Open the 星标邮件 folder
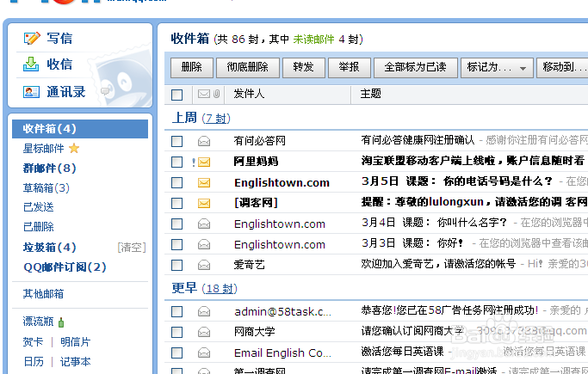 point(44,149)
